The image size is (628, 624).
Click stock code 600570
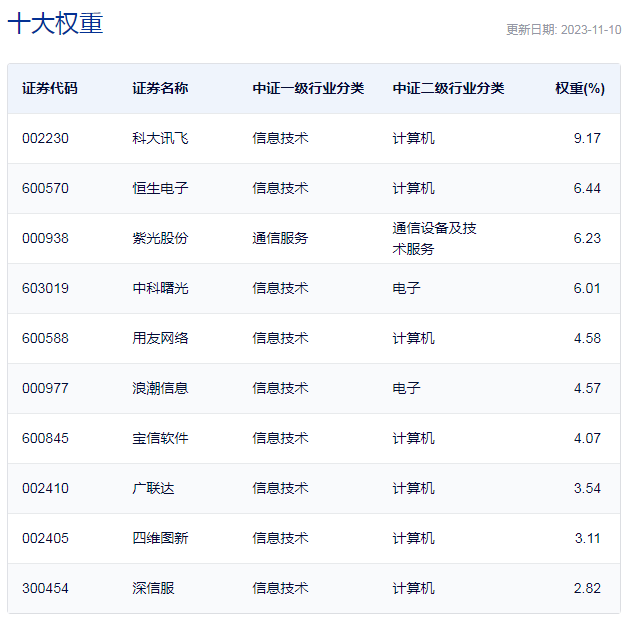click(45, 188)
